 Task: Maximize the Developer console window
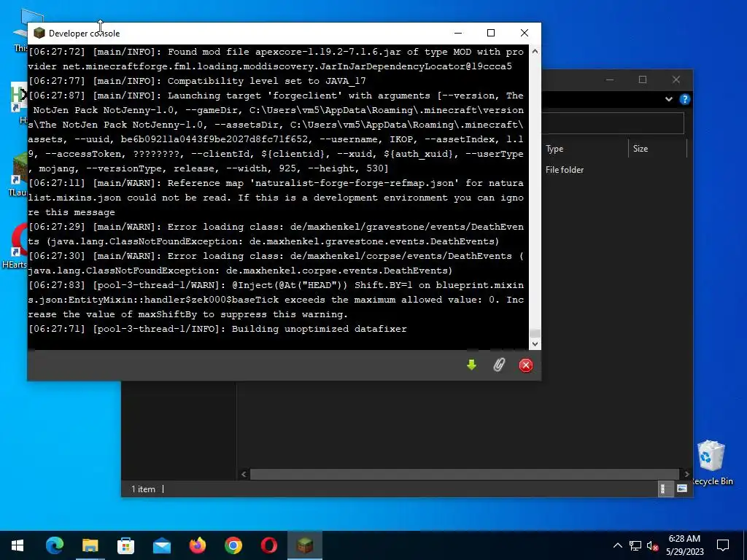[491, 33]
